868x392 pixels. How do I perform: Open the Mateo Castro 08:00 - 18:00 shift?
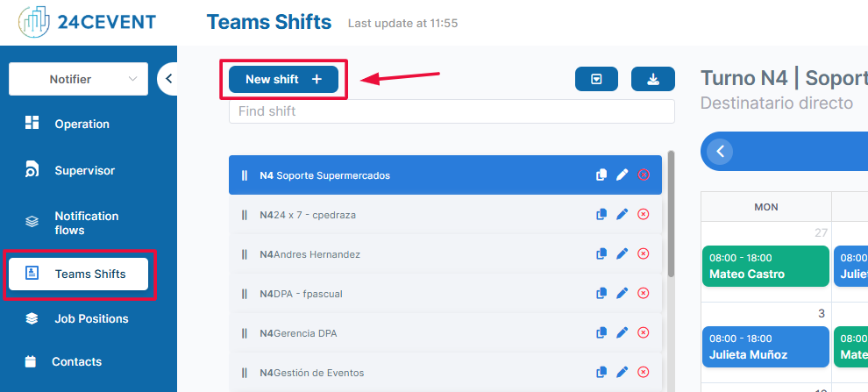click(x=765, y=266)
